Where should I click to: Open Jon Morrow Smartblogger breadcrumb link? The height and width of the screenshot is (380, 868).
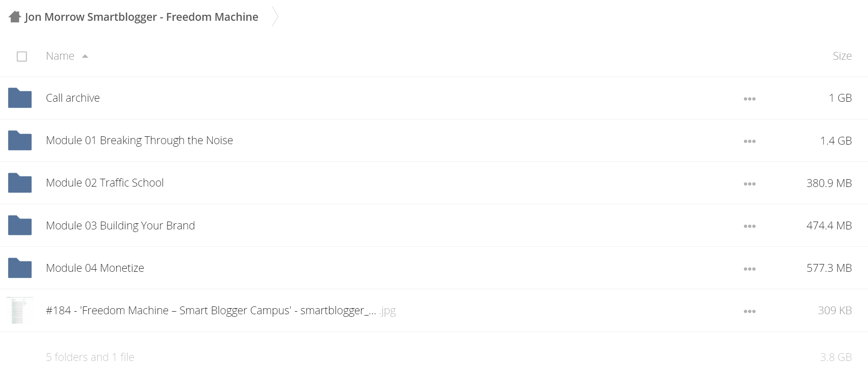(141, 17)
